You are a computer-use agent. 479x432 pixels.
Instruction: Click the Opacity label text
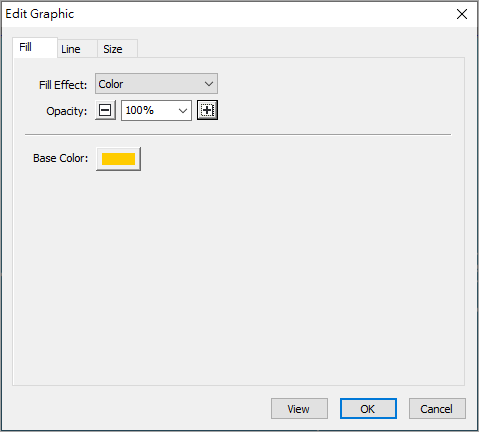[67, 111]
